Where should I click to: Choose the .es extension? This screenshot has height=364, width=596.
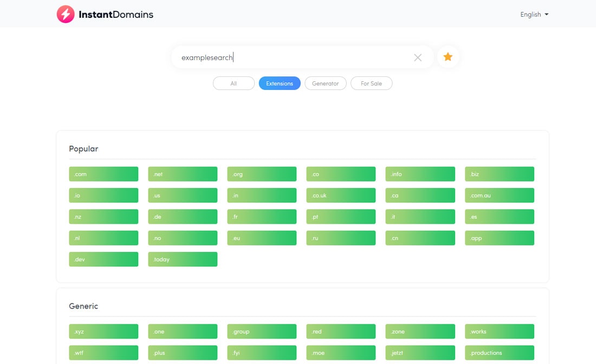tap(500, 217)
